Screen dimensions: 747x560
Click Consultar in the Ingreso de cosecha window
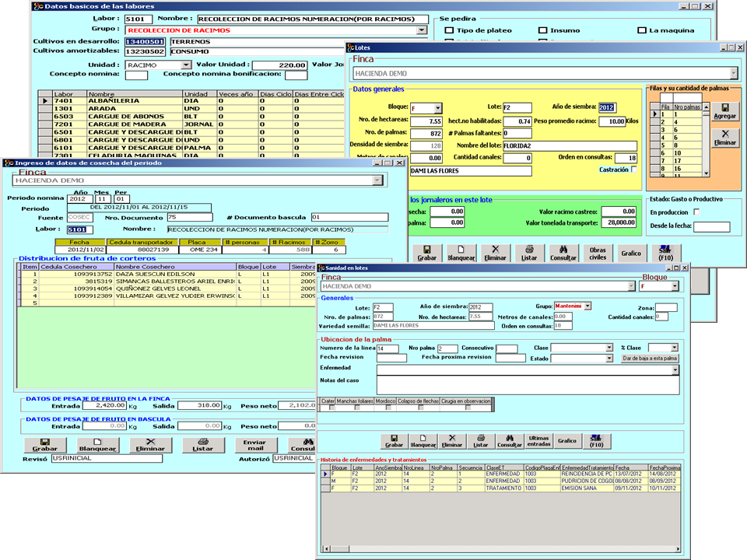303,445
